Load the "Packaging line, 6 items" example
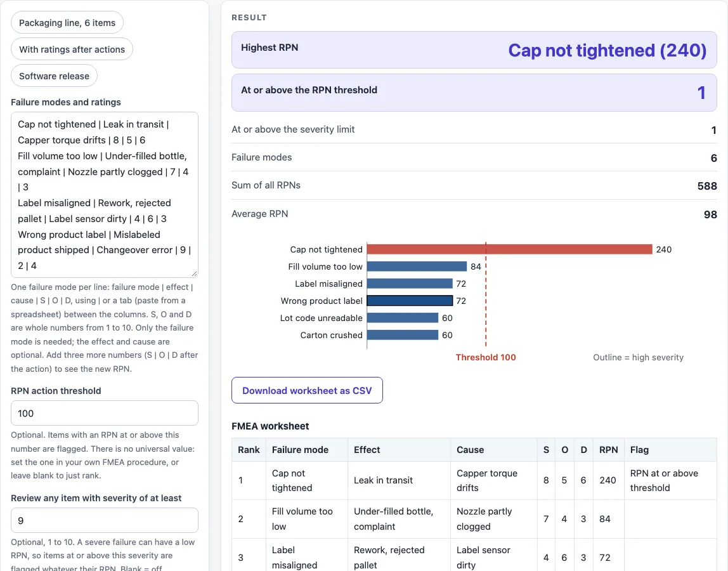 [x=67, y=23]
